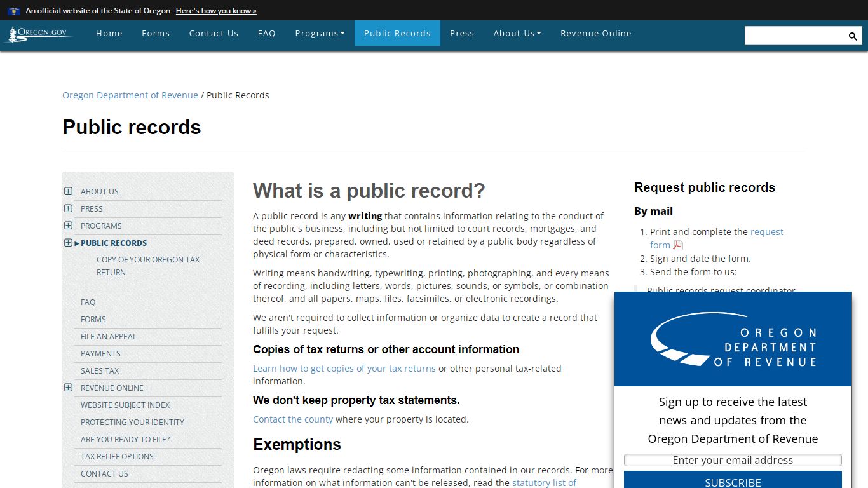Select ABOUT US in the sidebar
This screenshot has width=868, height=488.
[x=100, y=191]
